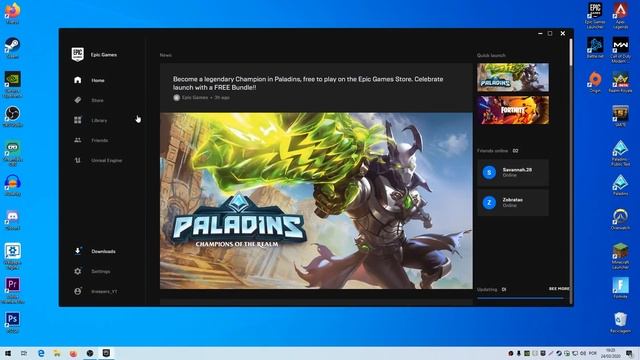Select the Origin desktop shortcut
This screenshot has height=360, width=640.
(x=595, y=82)
